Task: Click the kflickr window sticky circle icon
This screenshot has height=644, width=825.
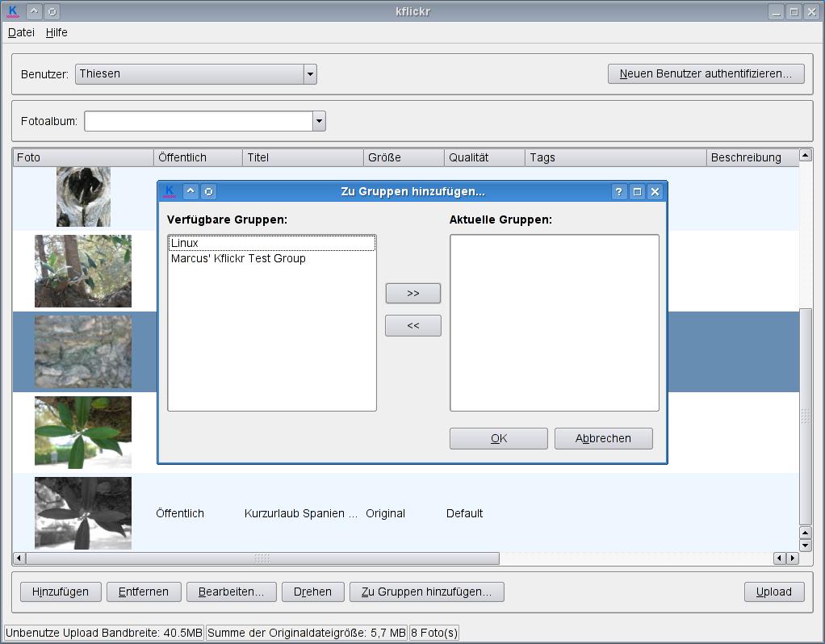Action: [x=52, y=11]
